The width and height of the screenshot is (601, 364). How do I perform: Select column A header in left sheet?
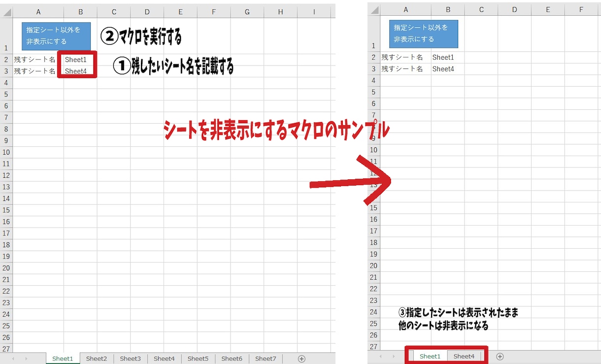pos(38,11)
